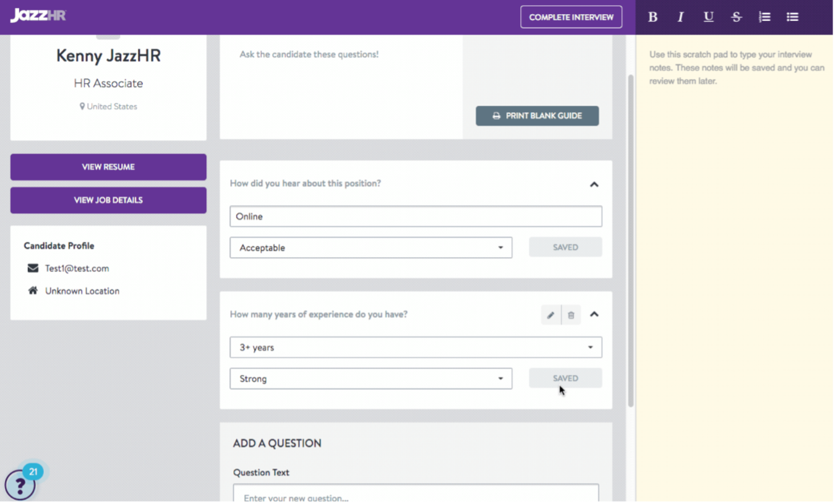Toggle underline formatting in notes toolbar
Screen dimensions: 835x504
pyautogui.click(x=709, y=17)
